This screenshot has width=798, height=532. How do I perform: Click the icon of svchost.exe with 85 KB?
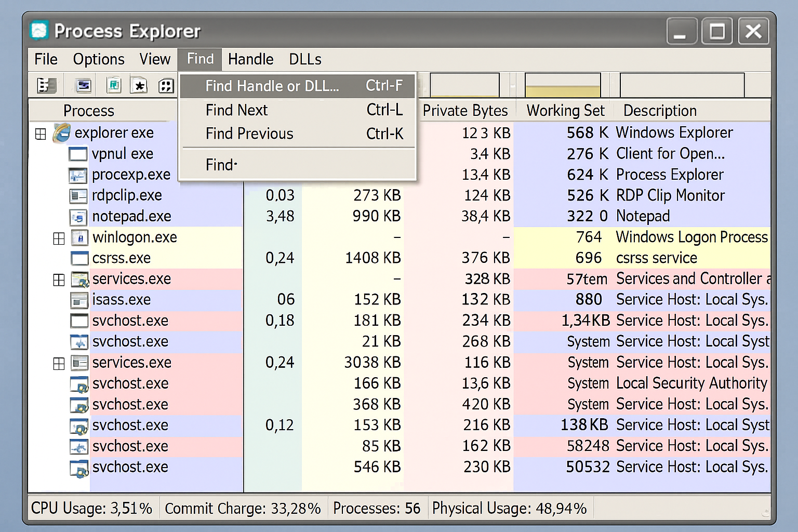[x=79, y=447]
